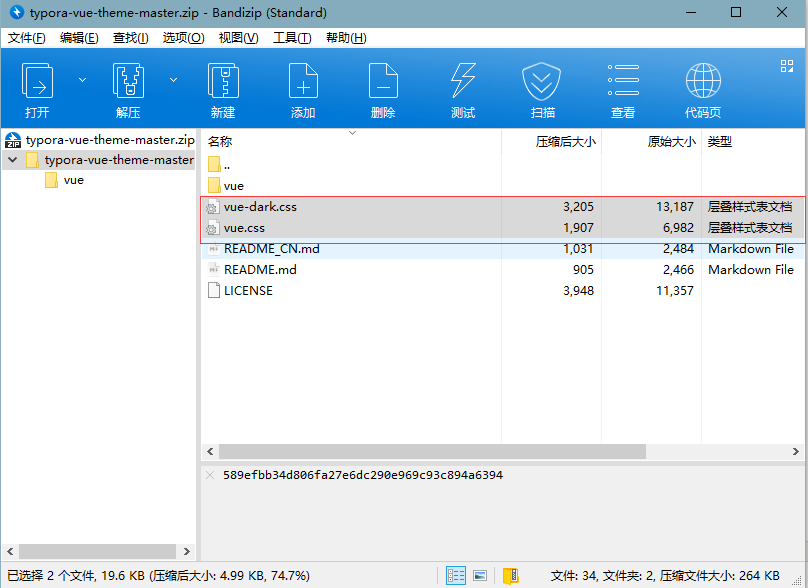Viewport: 808px width, 588px height.
Task: Click the zip archive icon in tree root
Action: (13, 140)
